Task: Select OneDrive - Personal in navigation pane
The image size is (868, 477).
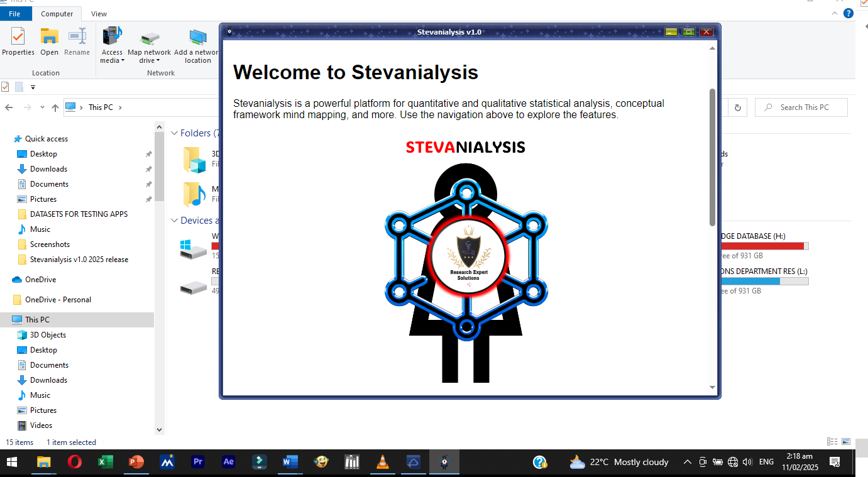Action: coord(58,300)
